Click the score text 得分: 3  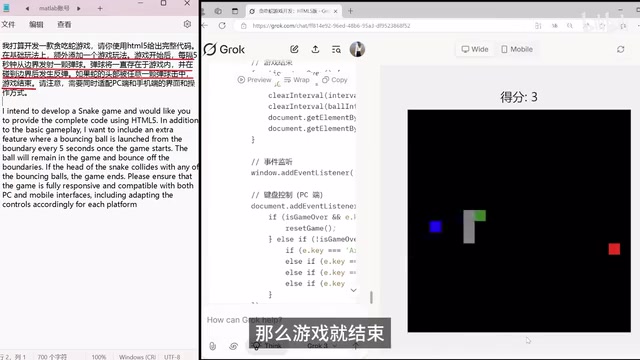(x=519, y=97)
